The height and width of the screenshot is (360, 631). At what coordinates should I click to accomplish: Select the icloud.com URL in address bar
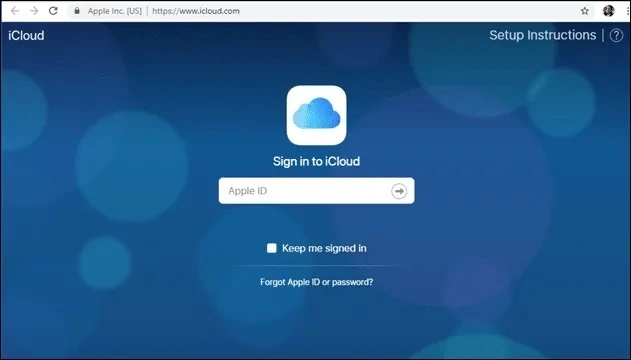pos(196,11)
